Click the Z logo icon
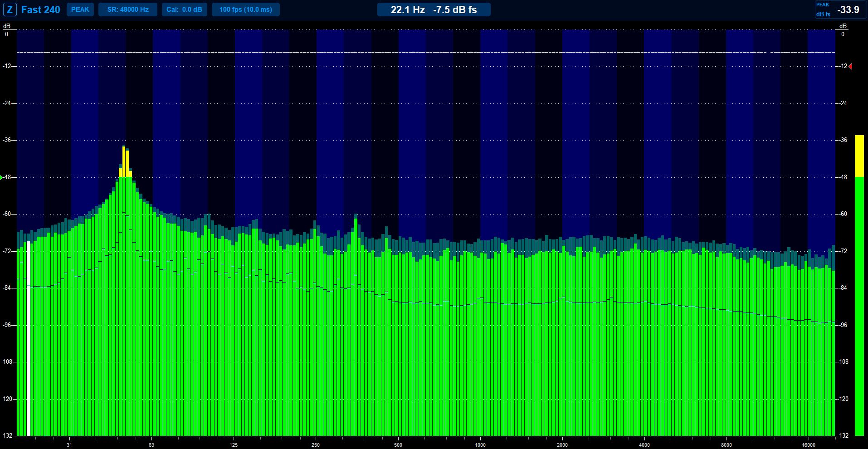The width and height of the screenshot is (868, 449). tap(10, 10)
